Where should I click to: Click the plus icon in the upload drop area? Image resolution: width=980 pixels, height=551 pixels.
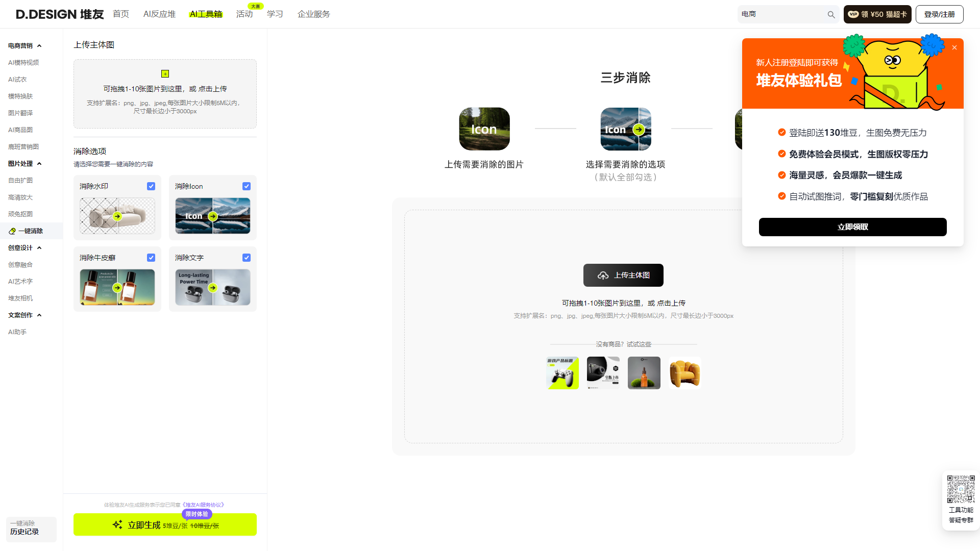[x=165, y=73]
